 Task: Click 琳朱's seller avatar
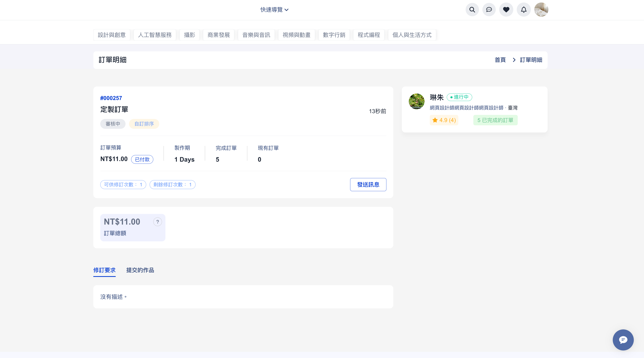(x=416, y=101)
